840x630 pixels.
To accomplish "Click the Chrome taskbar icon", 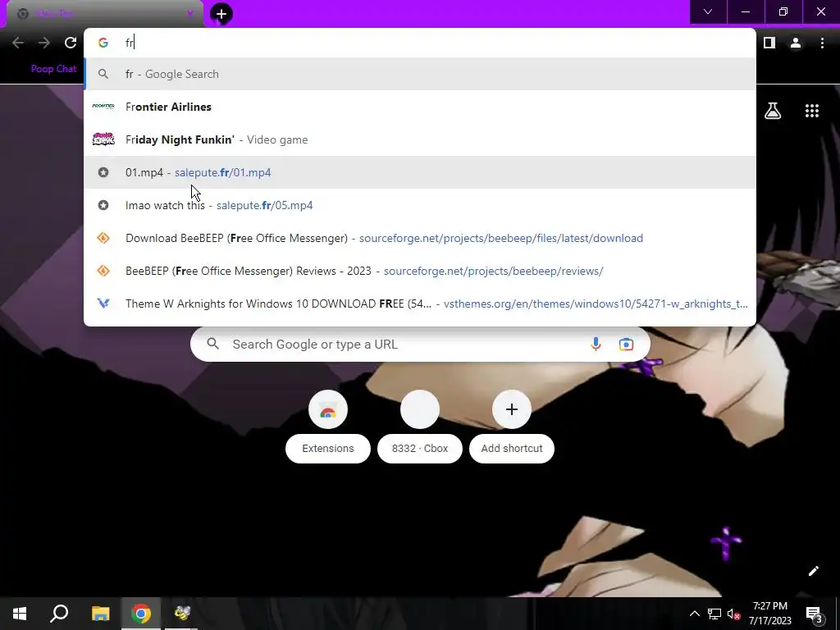I will pyautogui.click(x=141, y=614).
